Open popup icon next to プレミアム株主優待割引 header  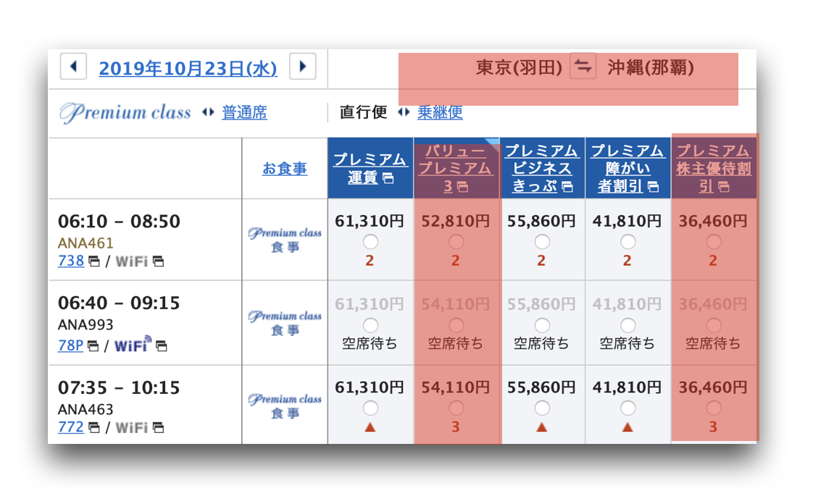(x=724, y=187)
